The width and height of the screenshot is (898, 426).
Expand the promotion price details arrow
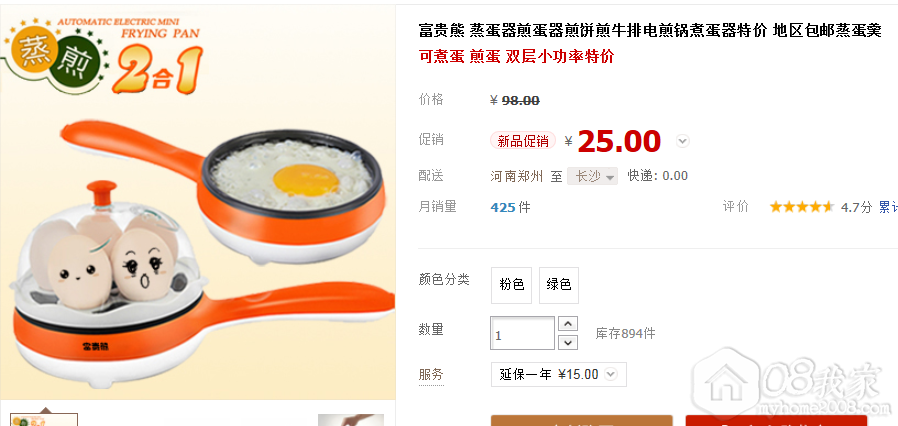[682, 141]
